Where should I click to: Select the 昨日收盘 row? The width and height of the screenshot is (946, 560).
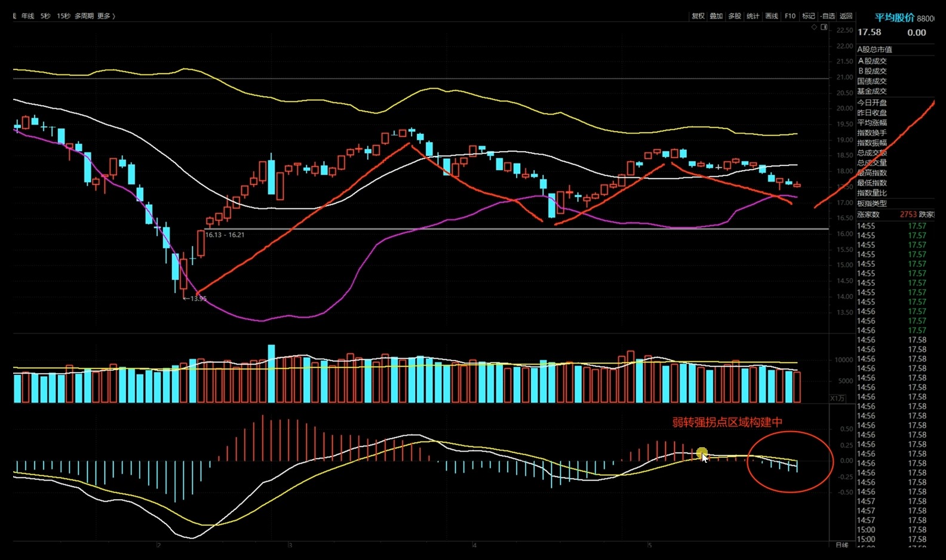point(872,113)
